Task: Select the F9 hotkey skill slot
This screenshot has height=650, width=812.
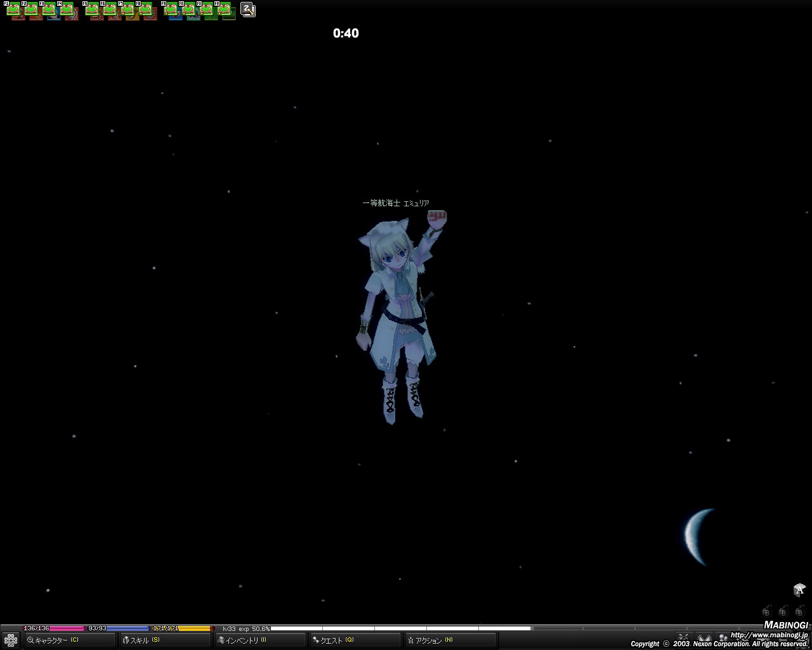Action: [171, 10]
